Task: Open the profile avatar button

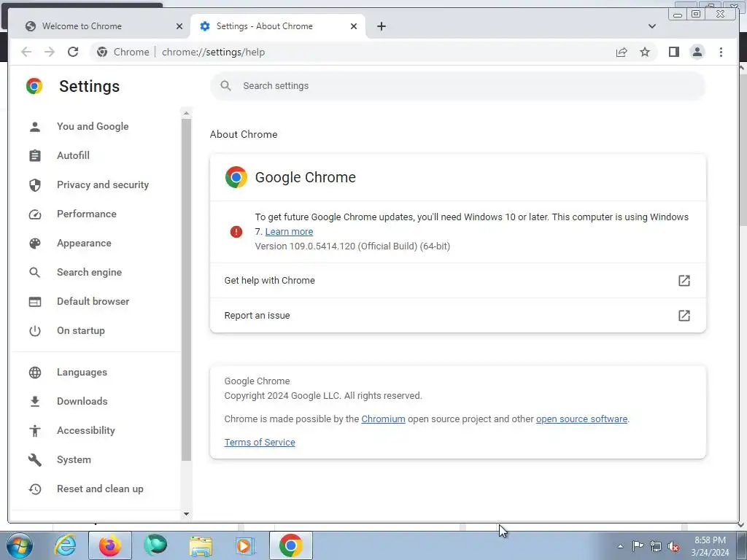Action: (x=697, y=52)
